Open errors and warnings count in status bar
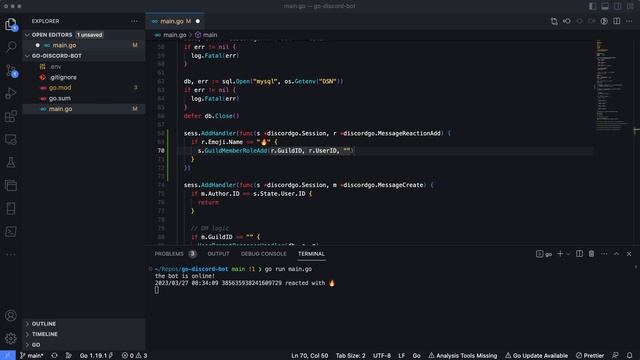Screen dimensions: 640x360 tap(135, 356)
